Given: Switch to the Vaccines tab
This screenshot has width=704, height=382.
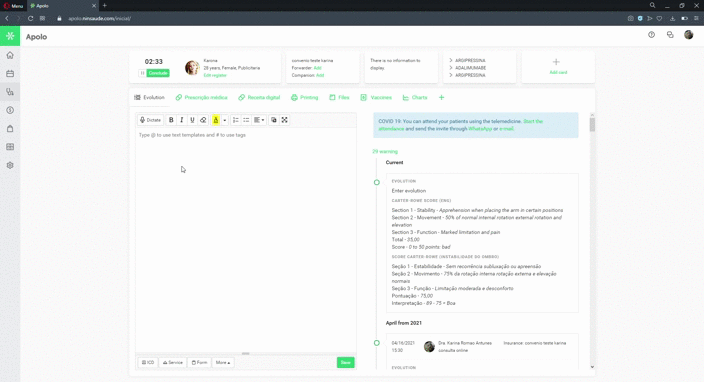Looking at the screenshot, I should 376,97.
